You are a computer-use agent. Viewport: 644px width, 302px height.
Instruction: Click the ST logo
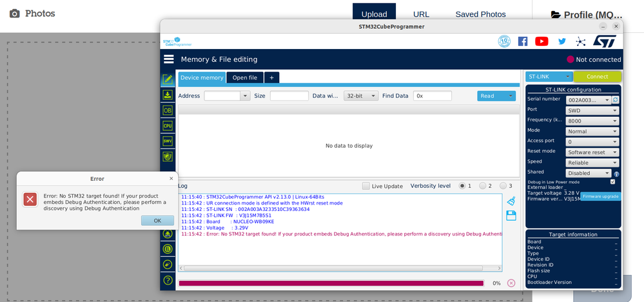(605, 41)
